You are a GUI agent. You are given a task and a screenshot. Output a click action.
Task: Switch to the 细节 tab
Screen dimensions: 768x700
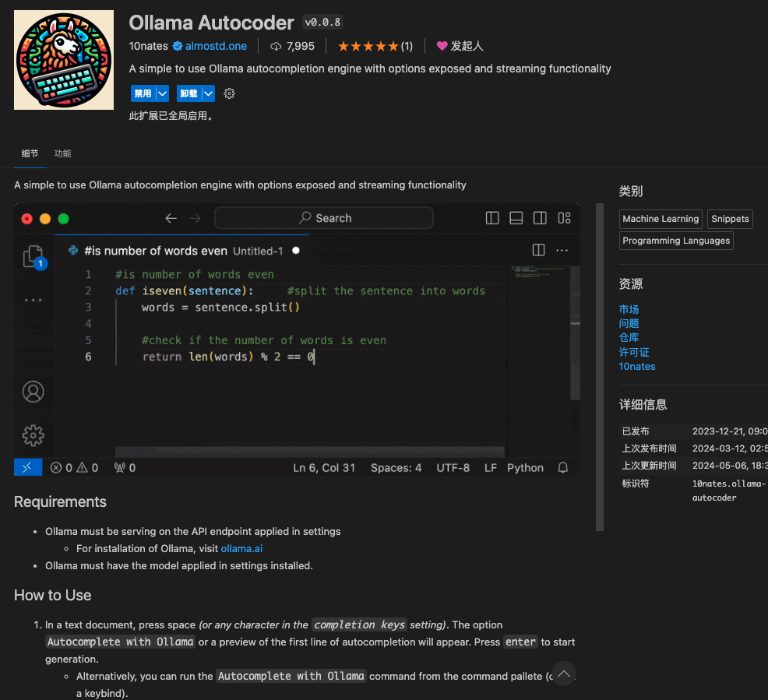click(x=30, y=153)
